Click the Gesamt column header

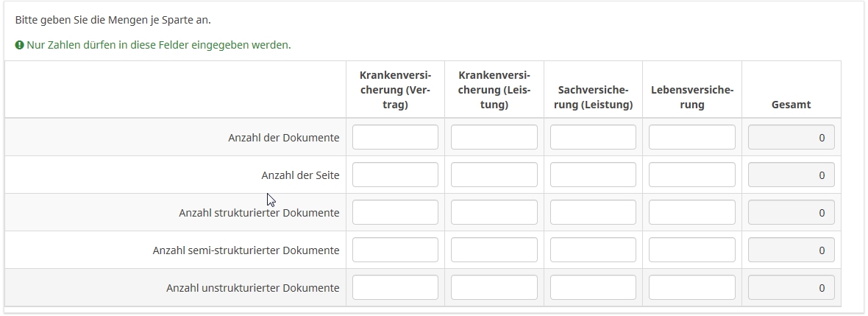791,105
